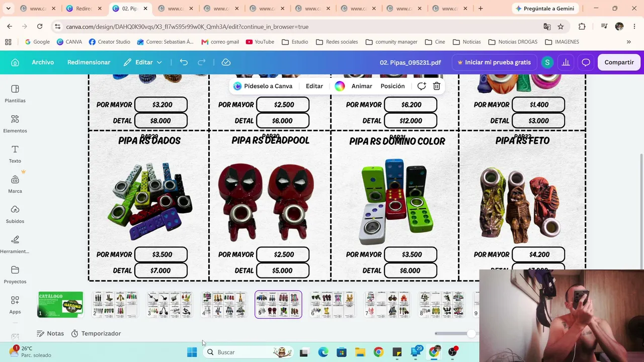This screenshot has height=362, width=644.
Task: Open the Temporizador timer
Action: 96,333
